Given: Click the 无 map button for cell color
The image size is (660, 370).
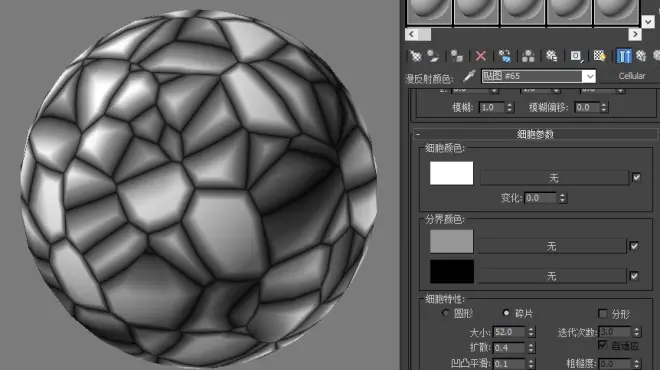Looking at the screenshot, I should 554,178.
